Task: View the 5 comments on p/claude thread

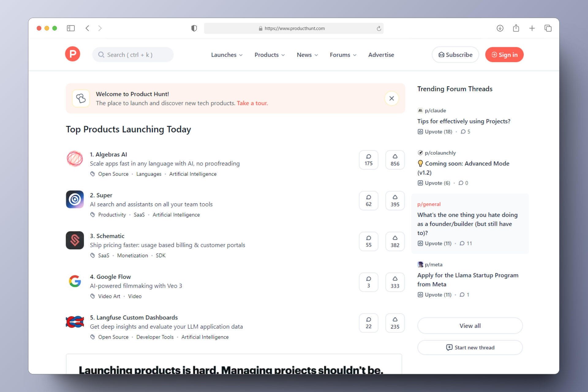Action: tap(466, 132)
